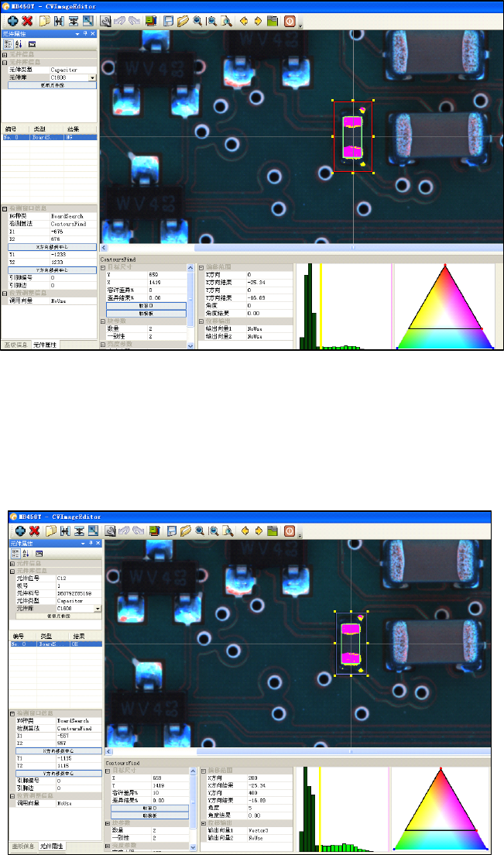Image resolution: width=504 pixels, height=855 pixels.
Task: Collapse 检测窗口信息 section in upper window
Action: [x=5, y=208]
